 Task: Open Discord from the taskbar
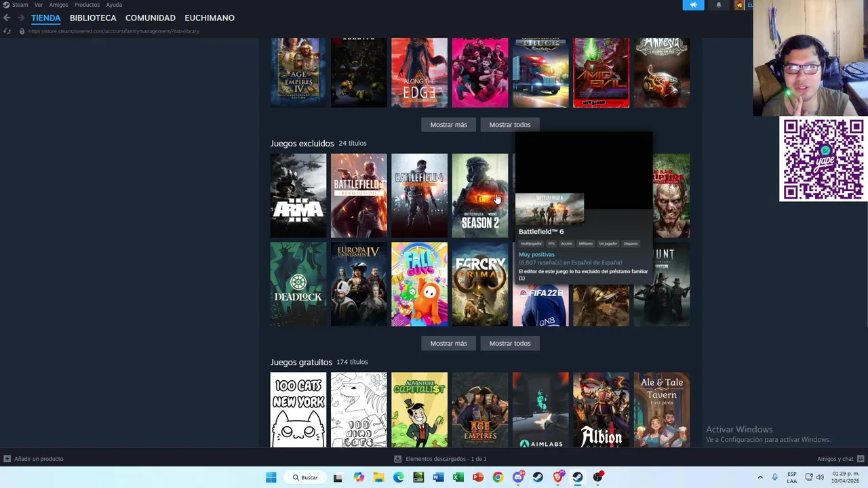(518, 477)
